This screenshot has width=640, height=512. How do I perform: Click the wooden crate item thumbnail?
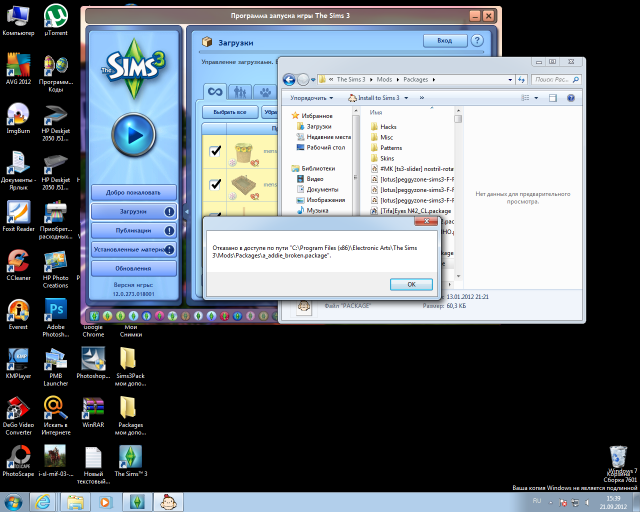(244, 187)
